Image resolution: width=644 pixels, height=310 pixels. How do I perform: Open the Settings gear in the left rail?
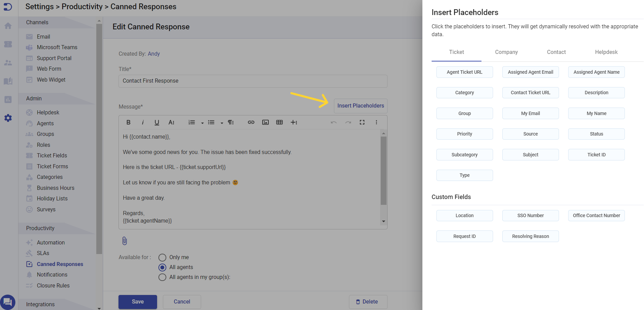8,118
